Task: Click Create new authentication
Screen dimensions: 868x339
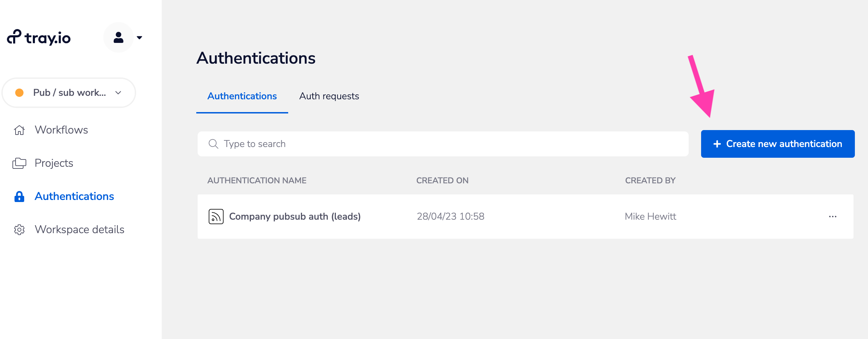Action: (x=777, y=144)
